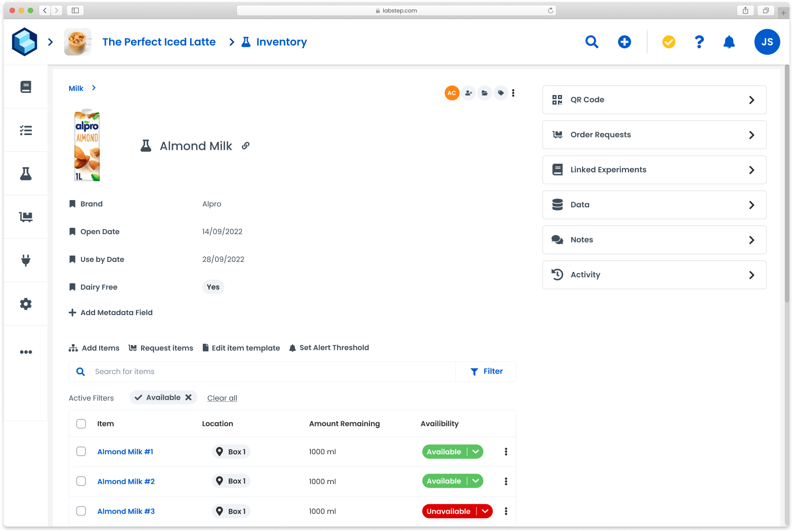Tick the select-all checkbox in the item table
Viewport: 793px width, 532px height.
point(81,423)
